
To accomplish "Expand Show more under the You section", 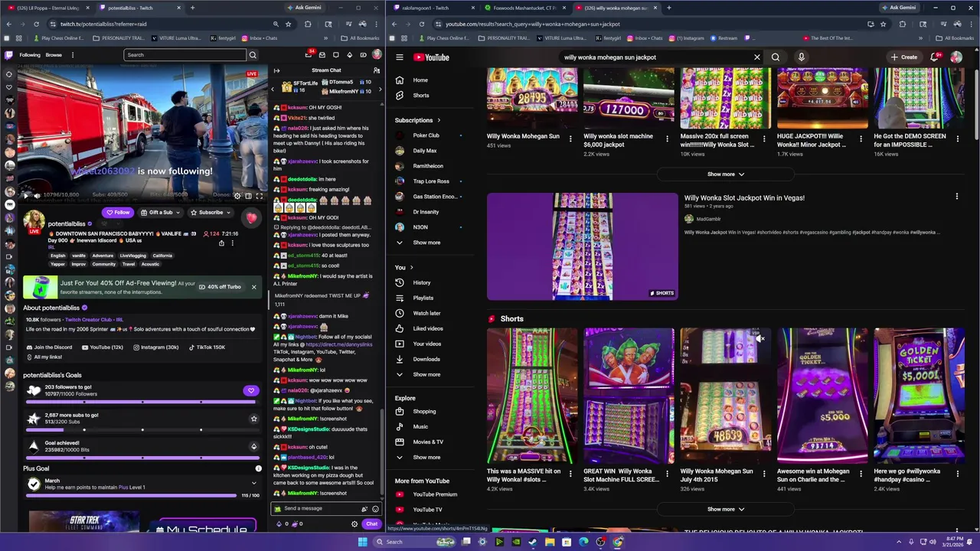I will 426,374.
